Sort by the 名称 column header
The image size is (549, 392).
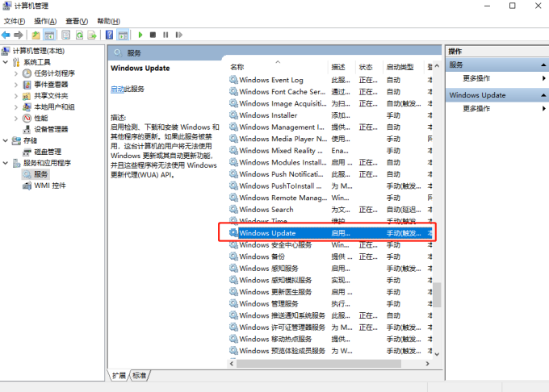237,67
